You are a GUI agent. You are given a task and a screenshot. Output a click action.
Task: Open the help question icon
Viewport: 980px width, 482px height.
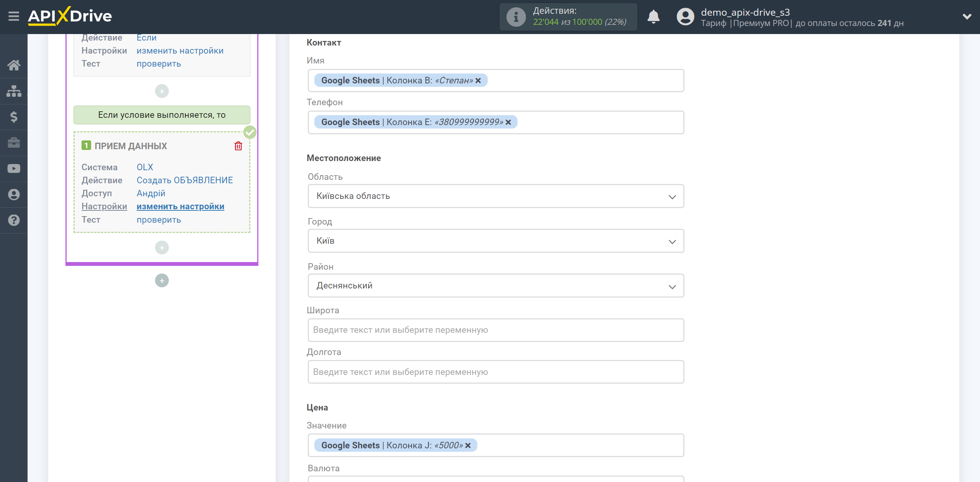tap(14, 220)
